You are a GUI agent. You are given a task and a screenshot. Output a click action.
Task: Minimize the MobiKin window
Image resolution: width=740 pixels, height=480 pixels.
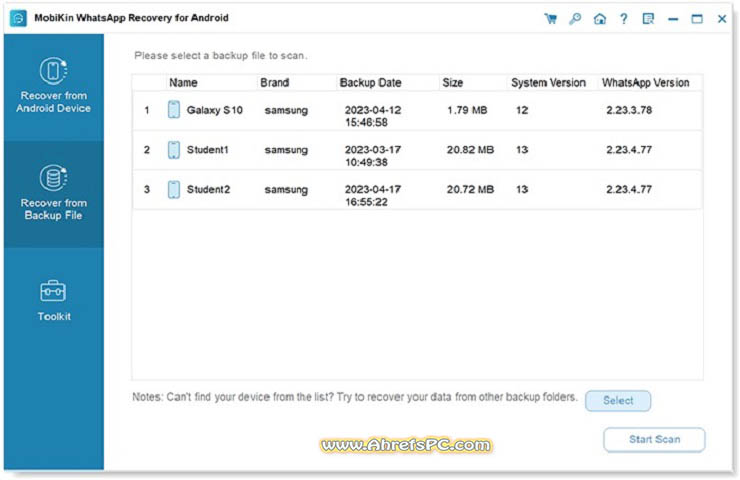click(x=673, y=19)
